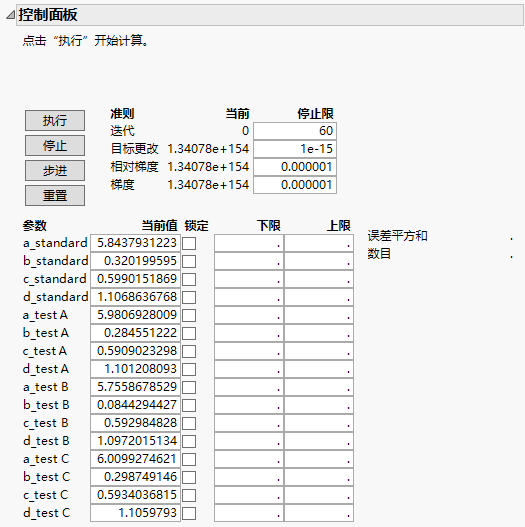Set the lower limit field for d_test C
The image size is (525, 527).
pyautogui.click(x=249, y=513)
